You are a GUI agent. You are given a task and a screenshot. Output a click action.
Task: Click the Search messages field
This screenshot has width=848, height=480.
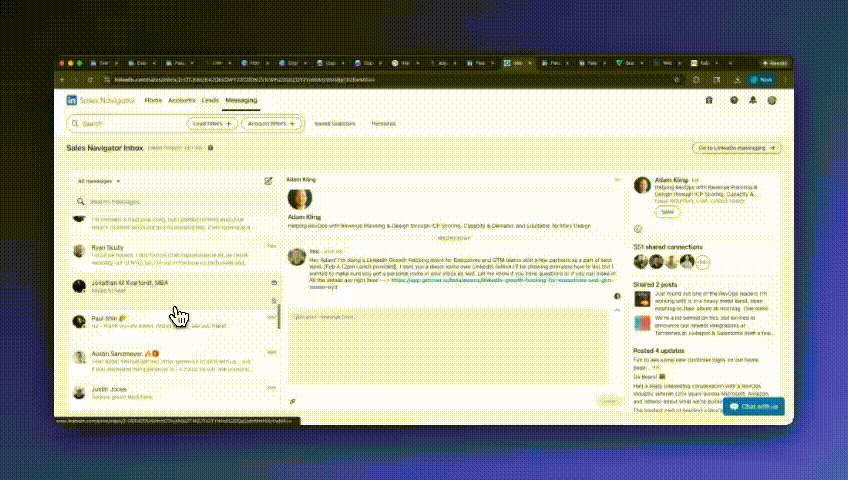tap(173, 202)
